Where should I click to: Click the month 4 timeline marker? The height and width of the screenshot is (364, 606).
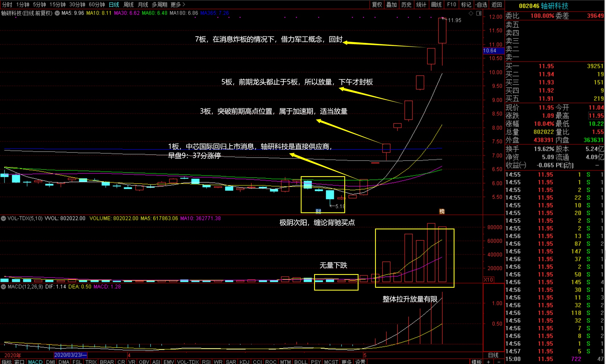[129, 355]
